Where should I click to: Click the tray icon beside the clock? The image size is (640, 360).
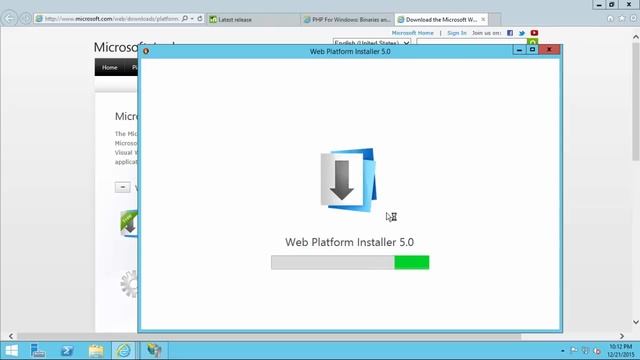pos(597,351)
